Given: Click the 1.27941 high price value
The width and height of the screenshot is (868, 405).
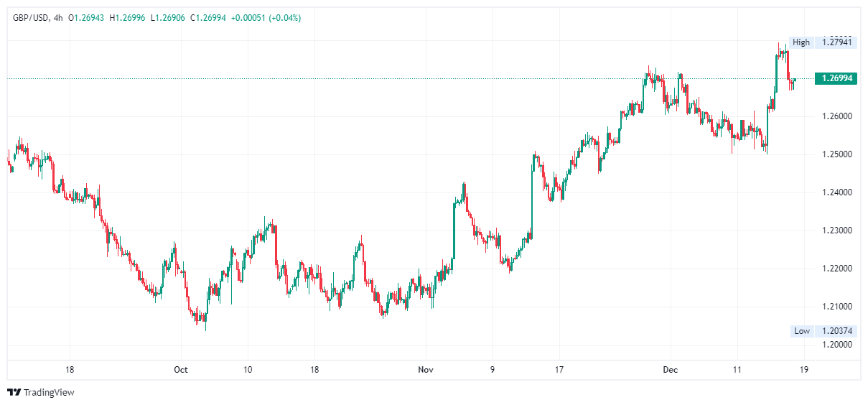Looking at the screenshot, I should click(836, 42).
